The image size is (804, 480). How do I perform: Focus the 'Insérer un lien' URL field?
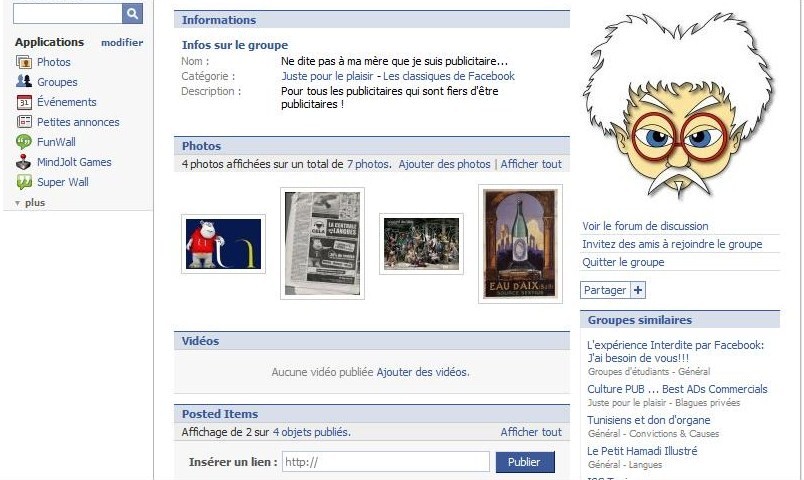click(x=386, y=462)
